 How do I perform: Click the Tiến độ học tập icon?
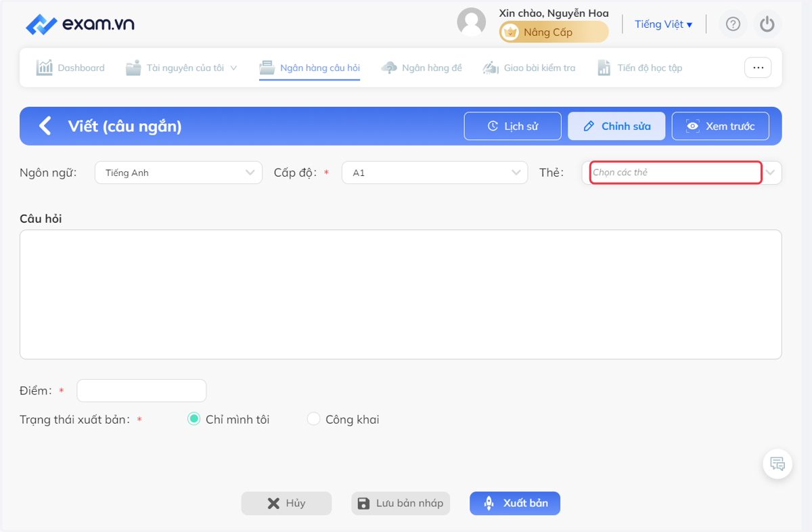tap(604, 68)
